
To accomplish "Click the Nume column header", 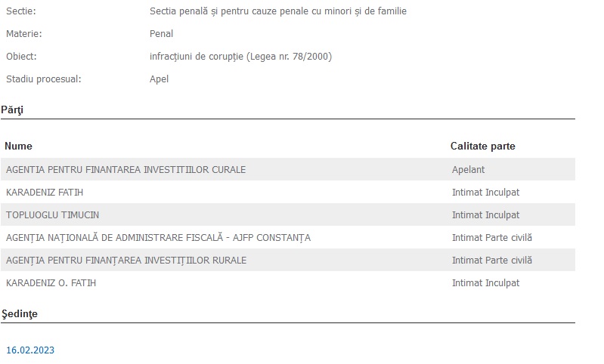I will click(x=19, y=147).
